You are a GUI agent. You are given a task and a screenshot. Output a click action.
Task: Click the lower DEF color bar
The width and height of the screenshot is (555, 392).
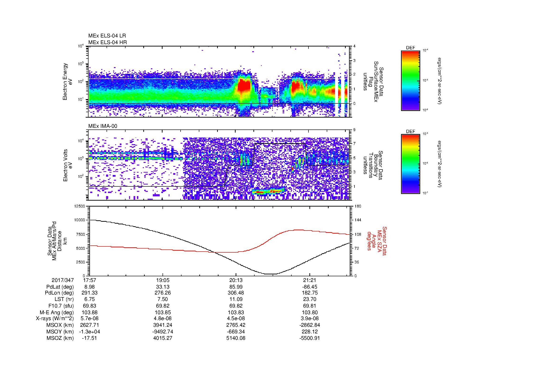(410, 164)
